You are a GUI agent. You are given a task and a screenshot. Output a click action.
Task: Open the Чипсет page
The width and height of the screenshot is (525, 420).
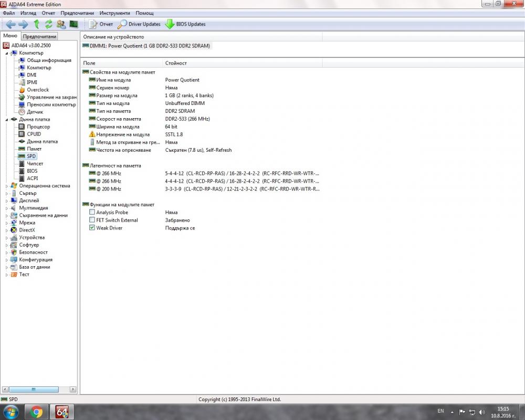35,163
